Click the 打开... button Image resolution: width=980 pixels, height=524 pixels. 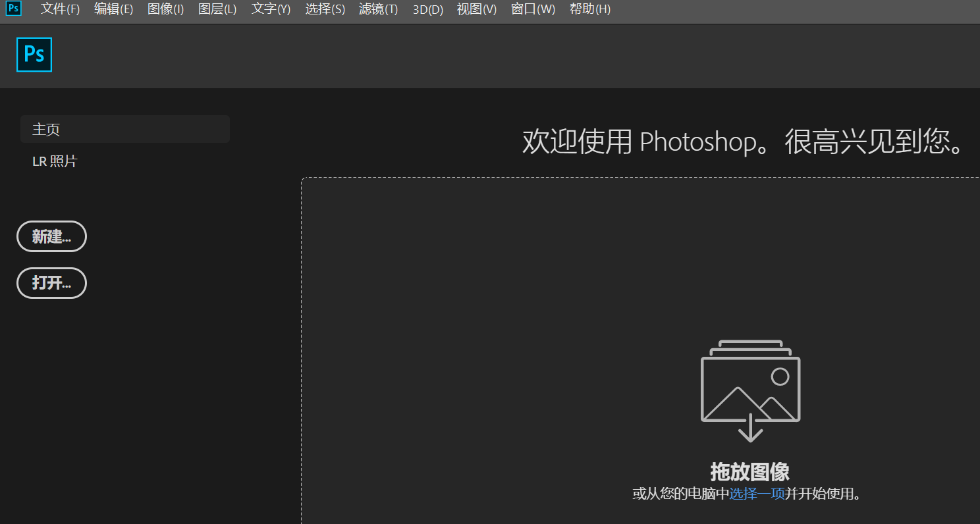51,283
